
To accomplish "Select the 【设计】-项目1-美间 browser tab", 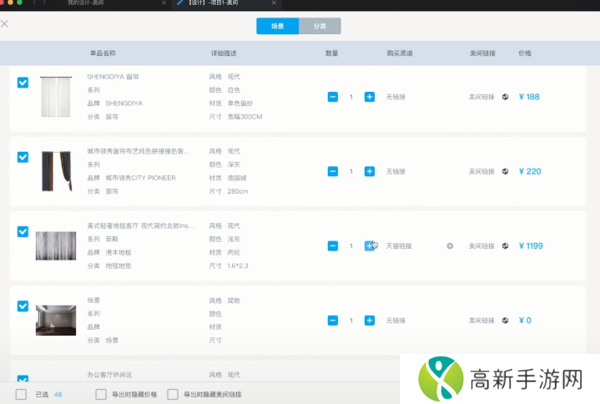I will (226, 3).
